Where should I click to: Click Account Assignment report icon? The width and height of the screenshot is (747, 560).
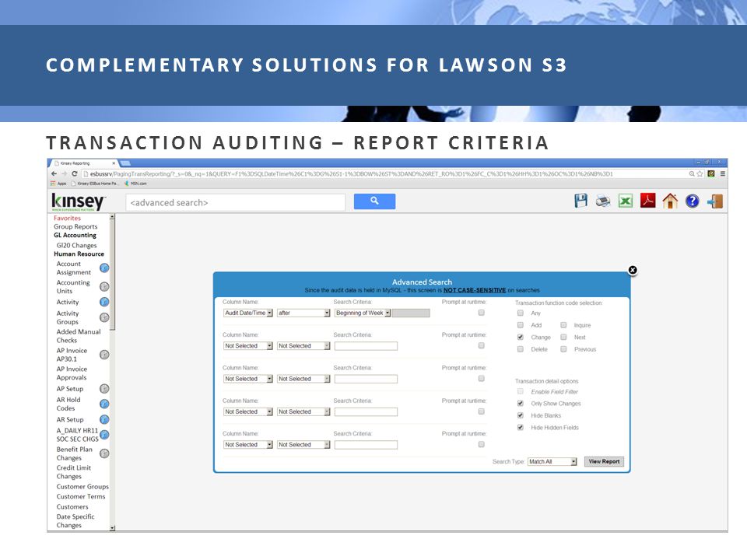104,268
